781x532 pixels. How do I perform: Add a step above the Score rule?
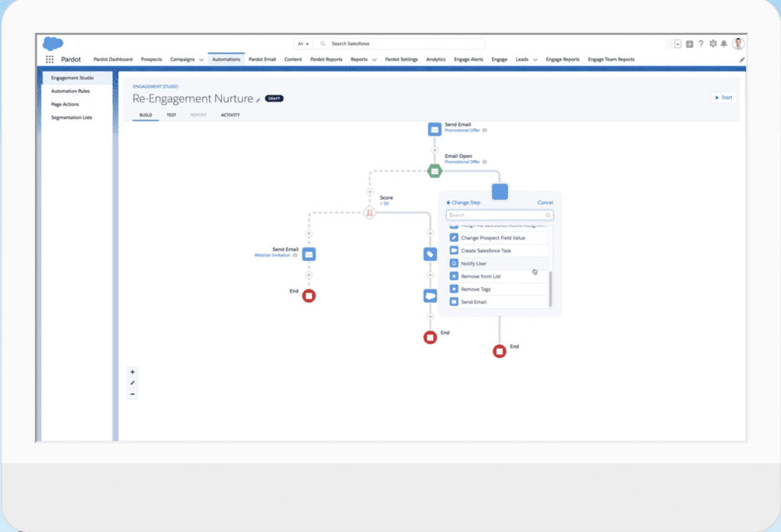point(370,191)
